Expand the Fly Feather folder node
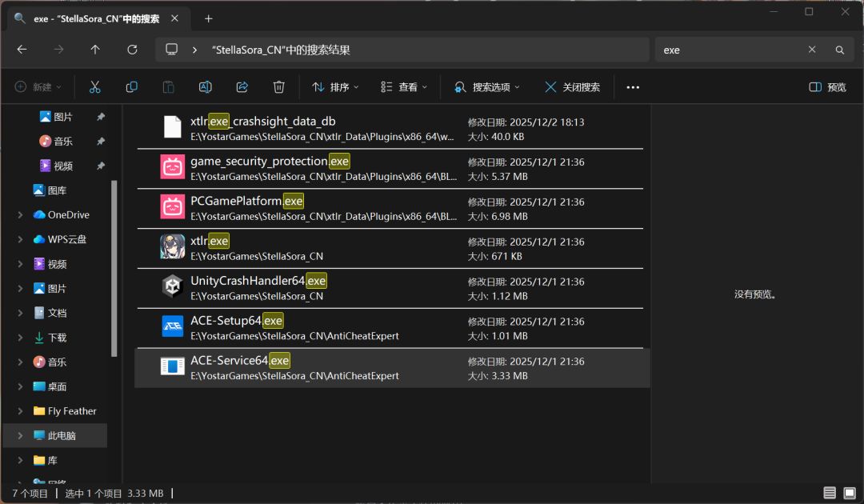 click(x=20, y=411)
